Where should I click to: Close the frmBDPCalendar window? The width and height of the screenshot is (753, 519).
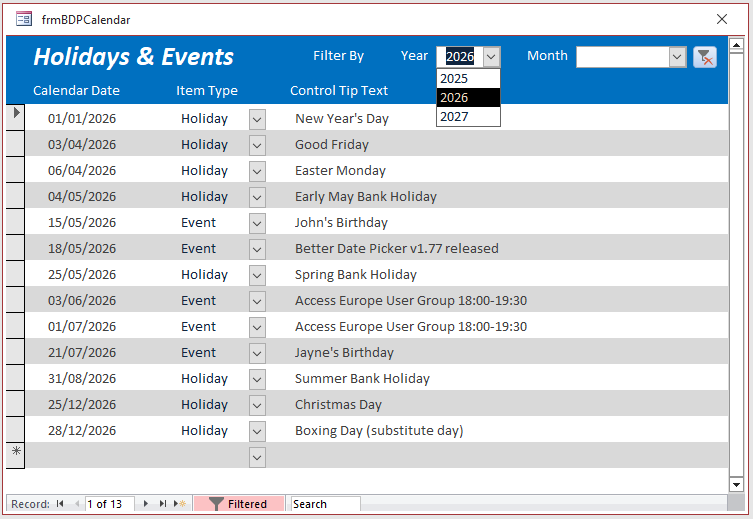(x=722, y=19)
